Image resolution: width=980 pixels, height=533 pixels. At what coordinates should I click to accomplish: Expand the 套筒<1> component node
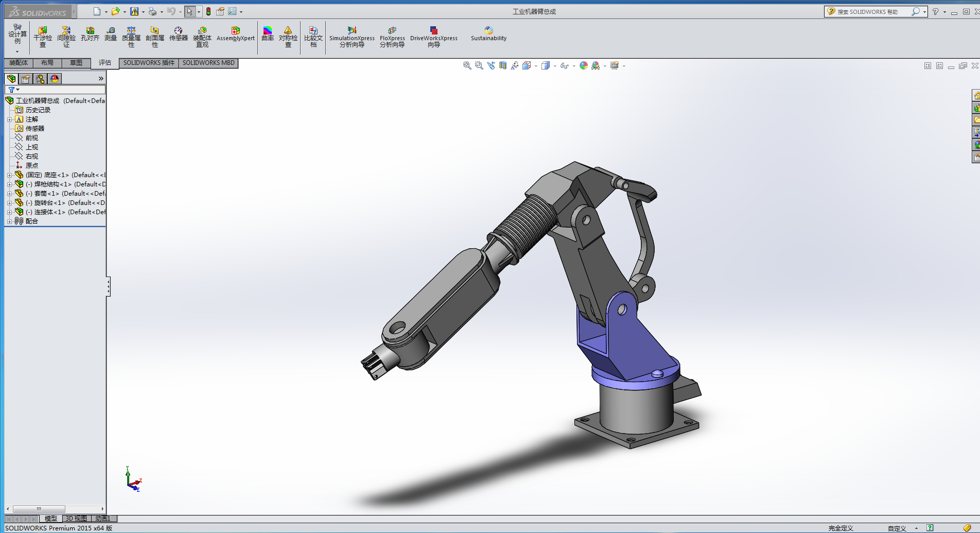click(9, 194)
